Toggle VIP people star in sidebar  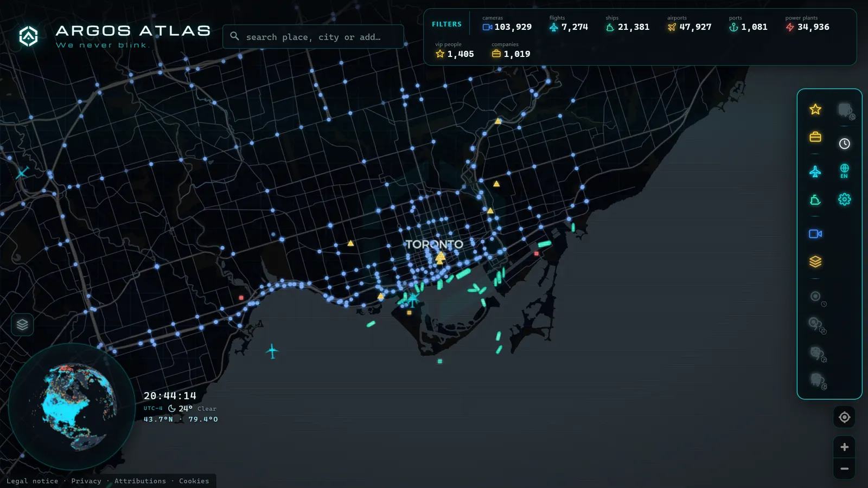click(815, 110)
